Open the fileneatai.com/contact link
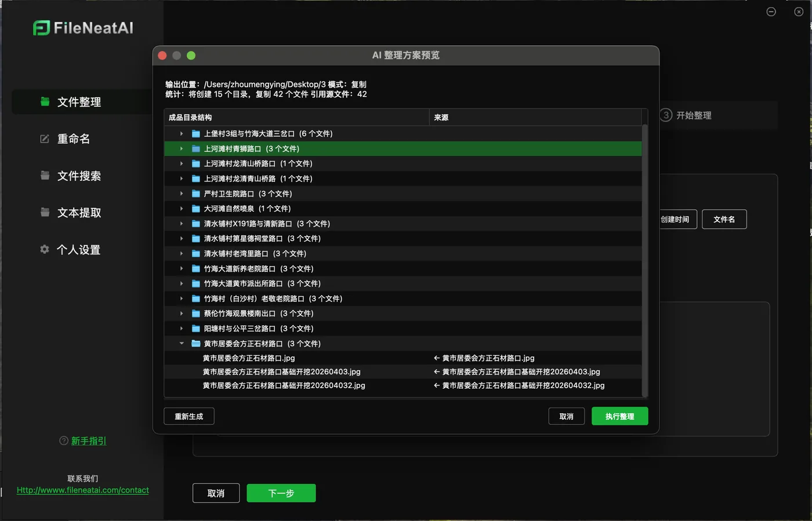The image size is (812, 521). tap(82, 490)
